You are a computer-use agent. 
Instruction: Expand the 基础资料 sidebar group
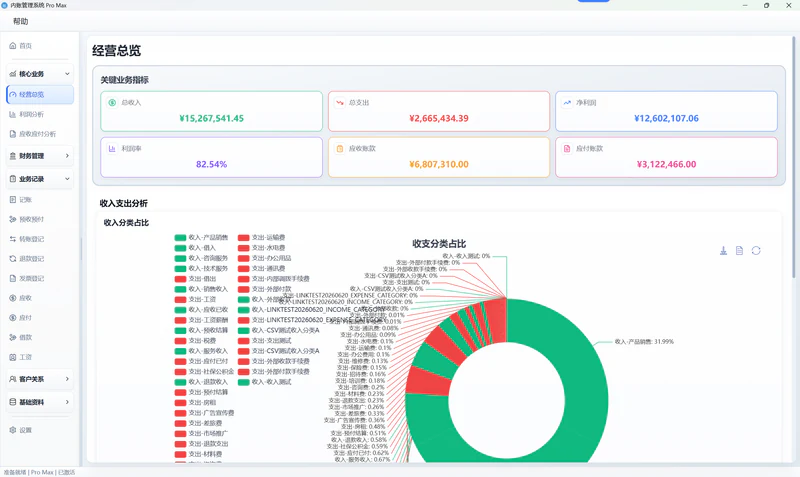40,402
